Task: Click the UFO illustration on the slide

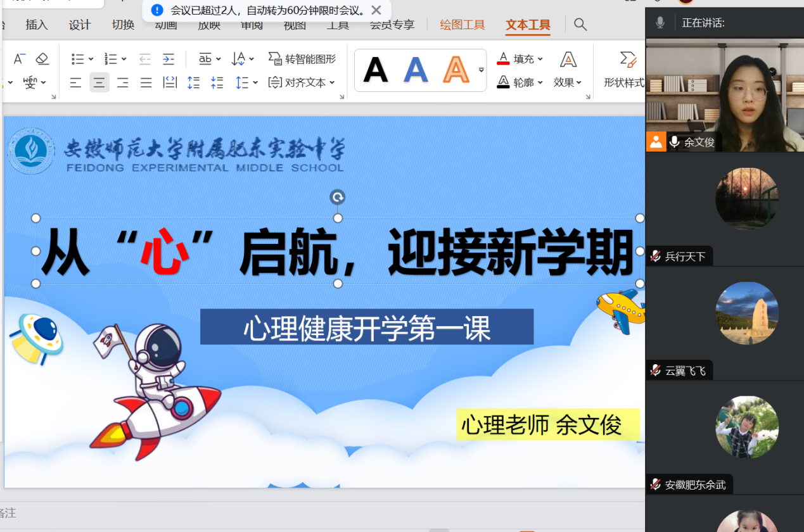Action: [37, 338]
